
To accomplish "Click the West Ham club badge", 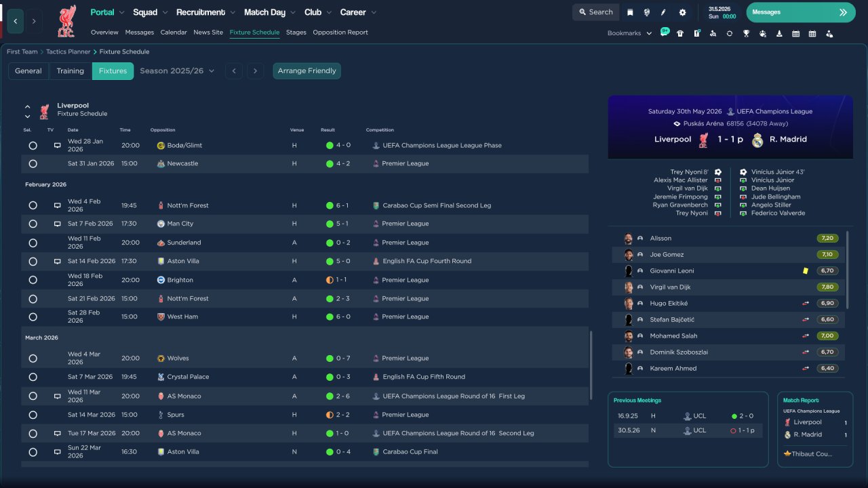I will (x=161, y=317).
